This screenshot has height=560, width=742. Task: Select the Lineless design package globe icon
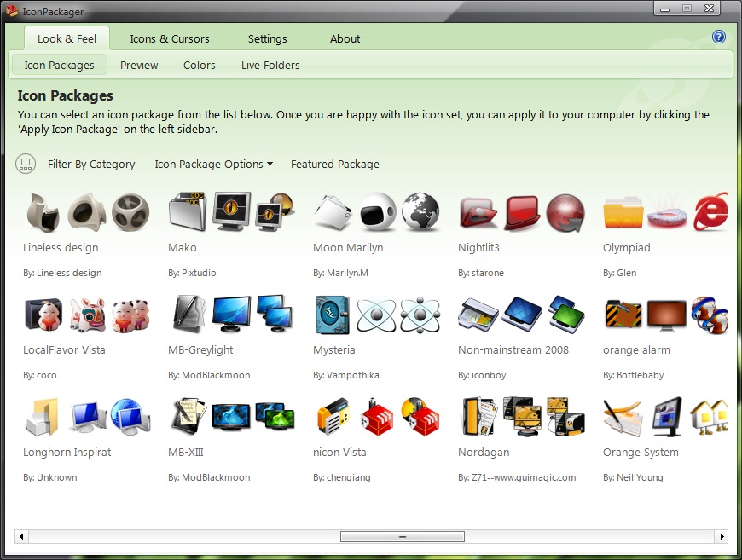(130, 212)
